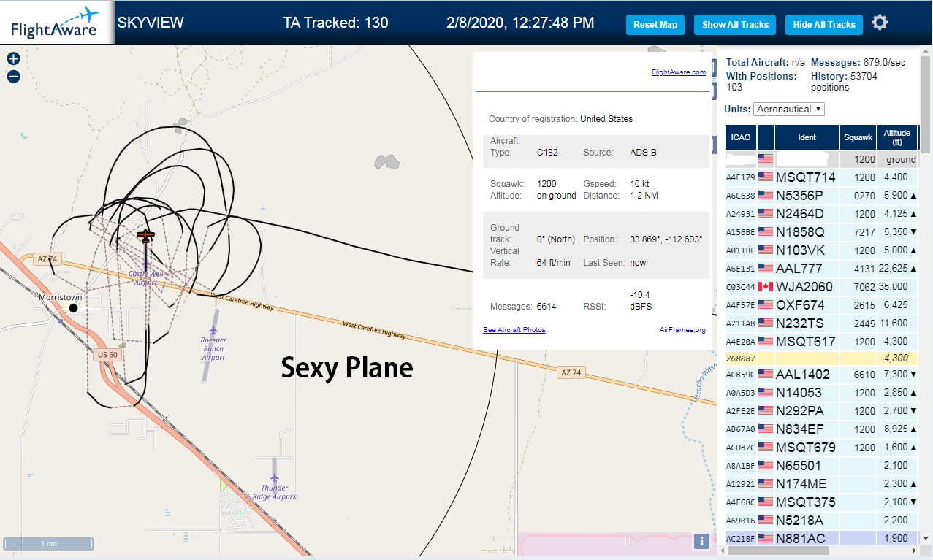The image size is (933, 560).
Task: Sort by ICAO column header
Action: pos(741,137)
